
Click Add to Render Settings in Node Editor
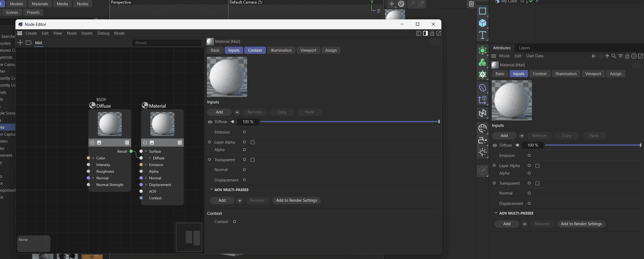(296, 201)
